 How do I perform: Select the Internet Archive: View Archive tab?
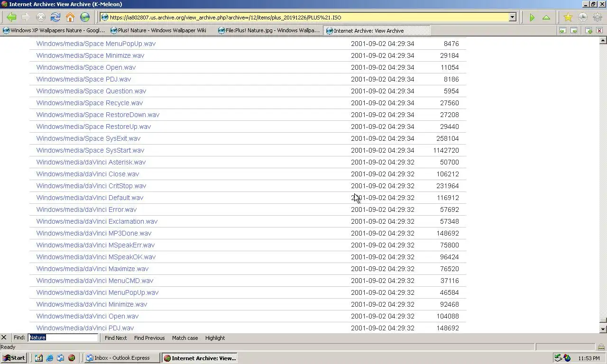point(377,30)
